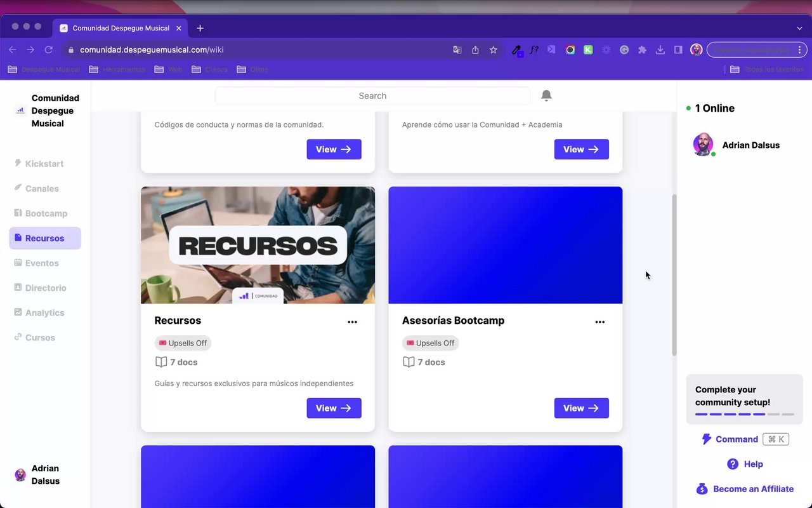Open the Despegue Musical bookmarks folder
The height and width of the screenshot is (508, 812).
[x=44, y=69]
